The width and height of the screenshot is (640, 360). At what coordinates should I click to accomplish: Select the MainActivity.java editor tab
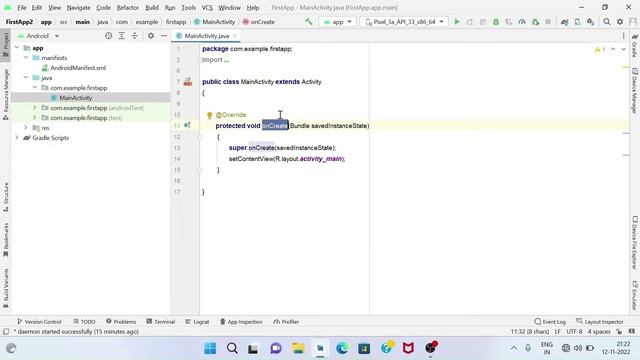coord(207,36)
